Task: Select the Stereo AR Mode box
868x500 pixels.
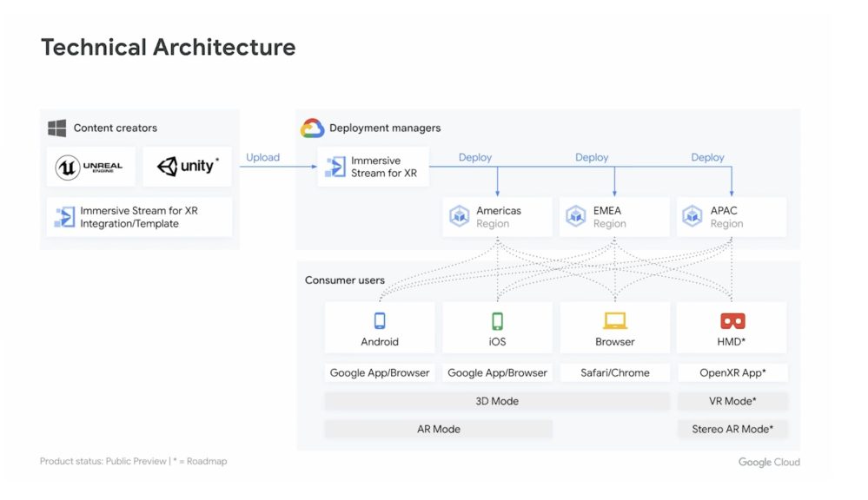Action: 732,429
